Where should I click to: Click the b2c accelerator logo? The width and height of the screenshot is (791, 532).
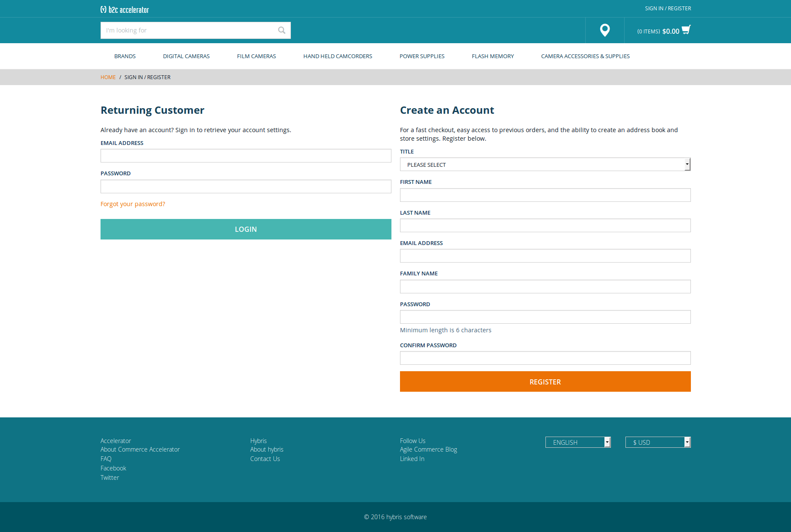(x=124, y=9)
